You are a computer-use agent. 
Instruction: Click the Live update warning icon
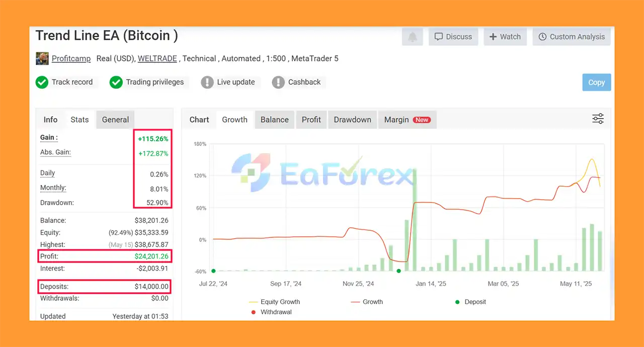tap(207, 82)
